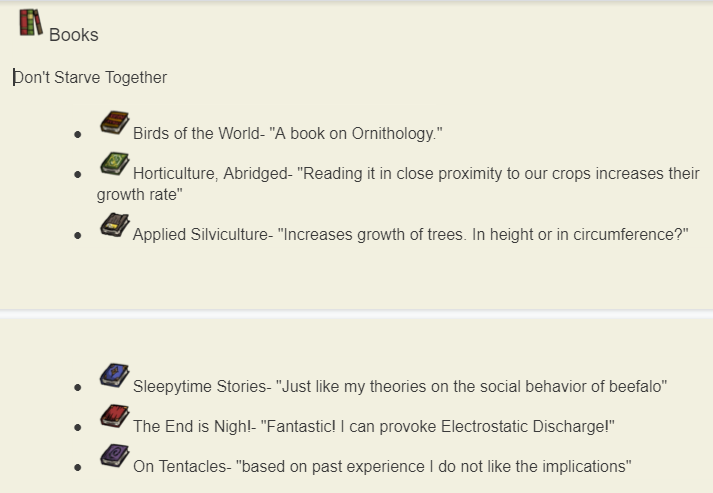Viewport: 713px width, 493px height.
Task: Select the Applied Silviculture book icon
Action: [114, 225]
